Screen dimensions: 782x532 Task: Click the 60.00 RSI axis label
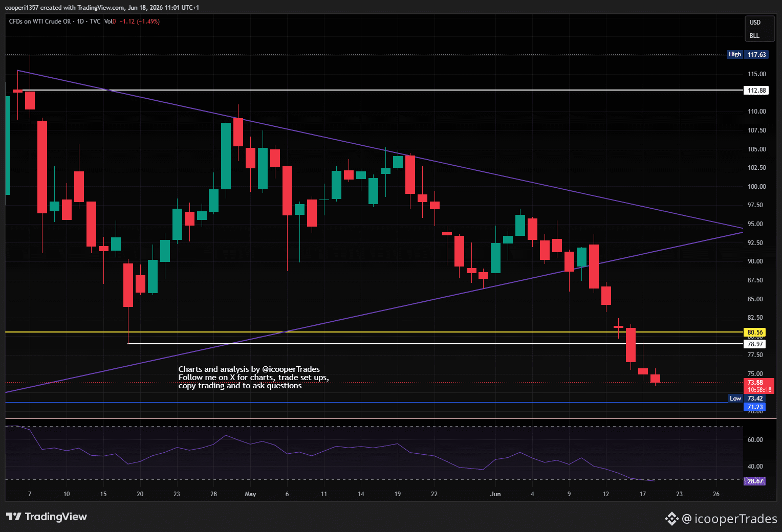click(x=755, y=440)
